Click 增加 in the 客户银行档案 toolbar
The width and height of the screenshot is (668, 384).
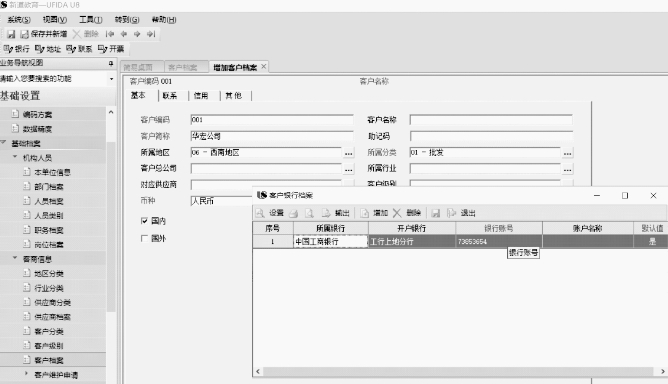(374, 213)
